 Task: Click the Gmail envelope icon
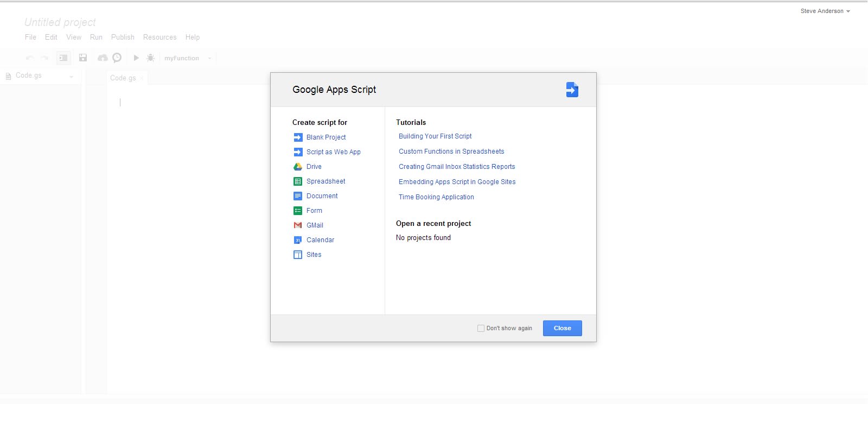click(298, 225)
